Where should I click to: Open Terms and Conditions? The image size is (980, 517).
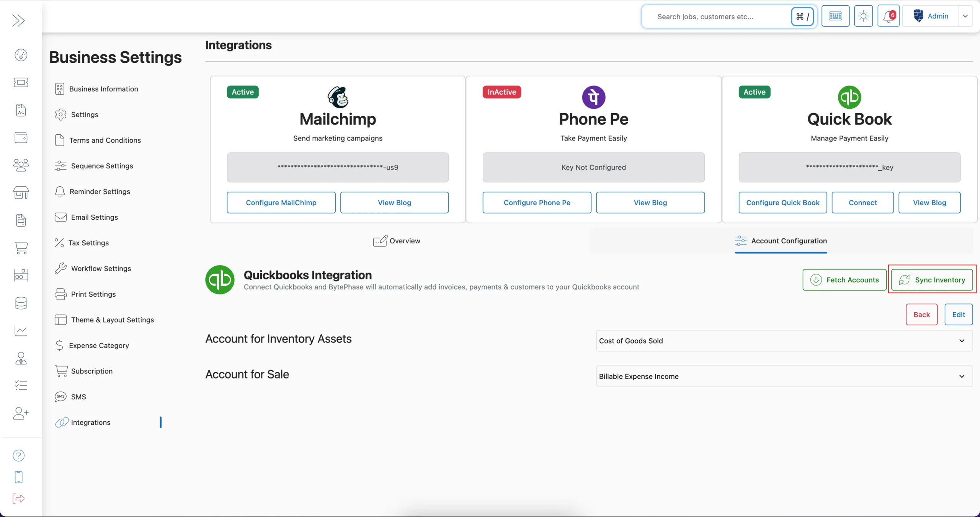click(98, 140)
